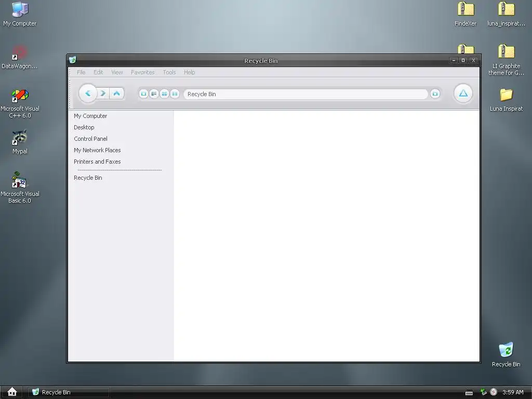Open Control Panel link in side panel

tap(90, 139)
